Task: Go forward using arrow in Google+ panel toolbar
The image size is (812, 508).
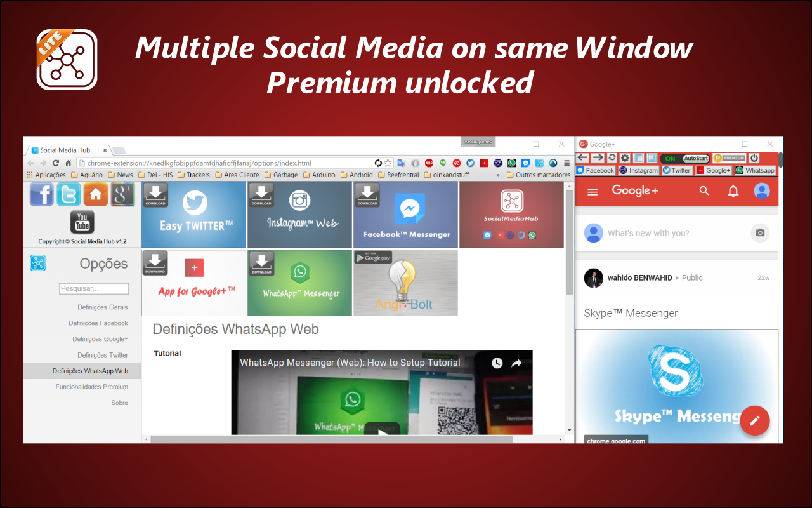Action: pos(598,158)
